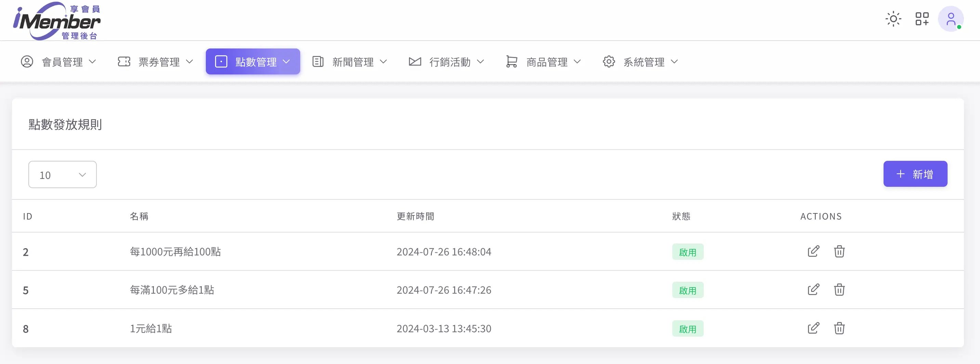Open the shortcuts grid icon
Image resolution: width=980 pixels, height=364 pixels.
[922, 19]
